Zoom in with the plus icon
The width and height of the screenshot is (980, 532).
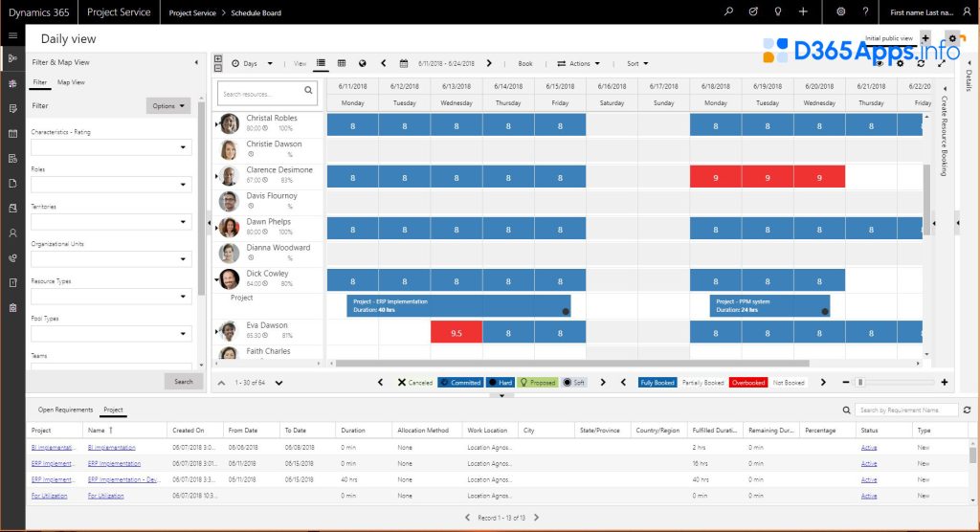[x=945, y=382]
